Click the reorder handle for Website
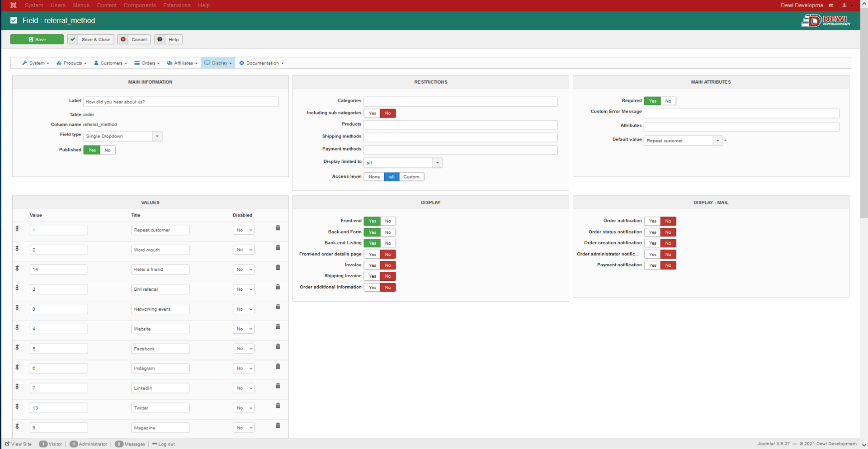This screenshot has width=868, height=449. 17,328
